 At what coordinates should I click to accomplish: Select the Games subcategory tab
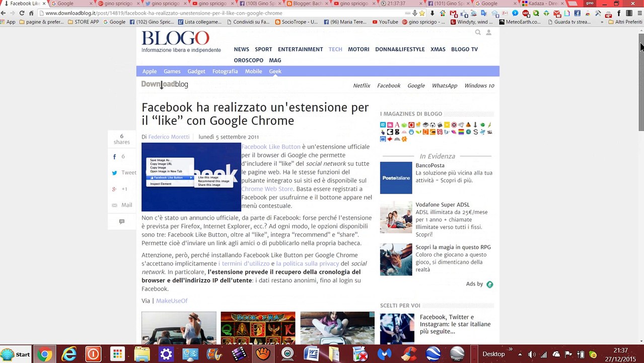172,72
